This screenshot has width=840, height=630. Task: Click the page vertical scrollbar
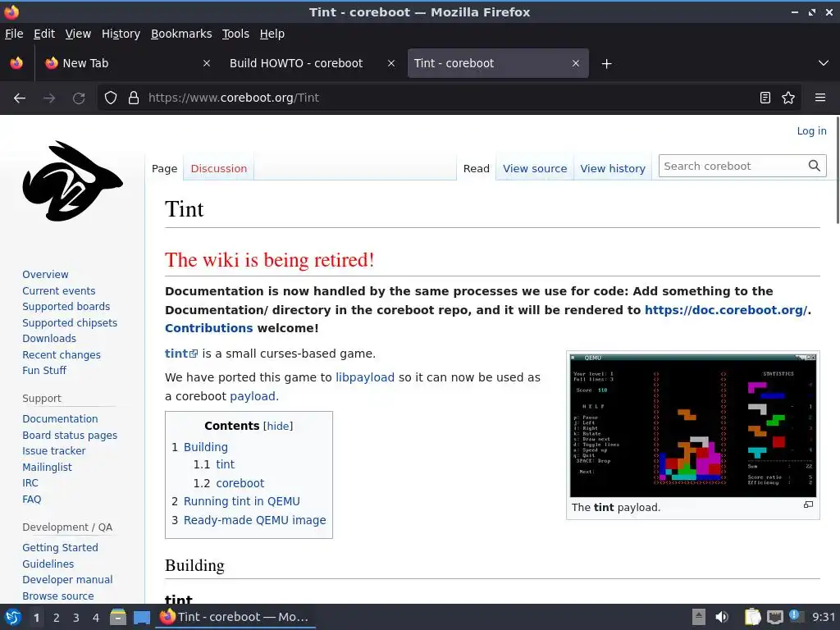pyautogui.click(x=838, y=169)
